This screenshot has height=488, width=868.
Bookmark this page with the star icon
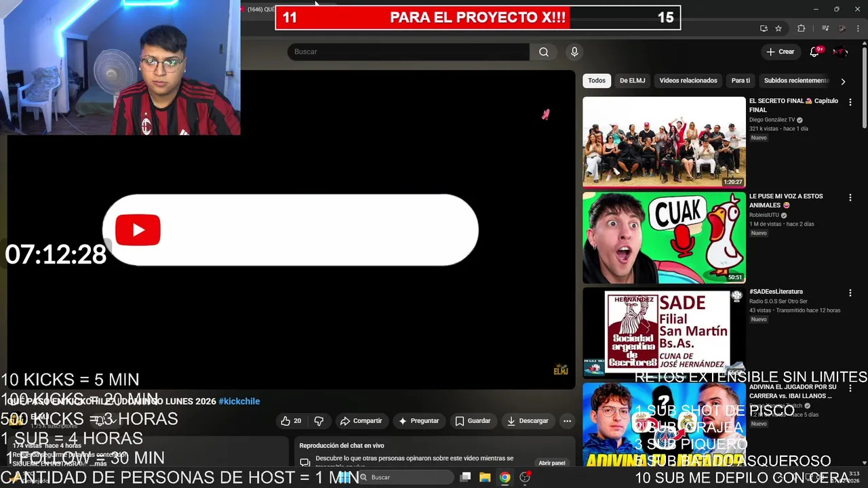pyautogui.click(x=778, y=28)
